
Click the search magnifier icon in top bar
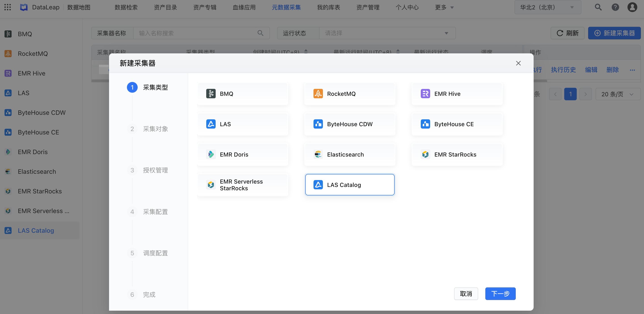[598, 7]
